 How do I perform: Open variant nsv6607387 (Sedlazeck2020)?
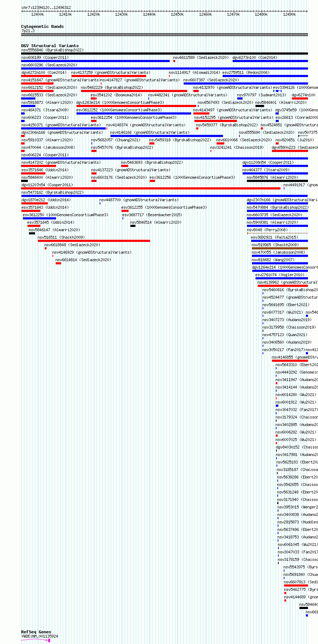[212, 80]
